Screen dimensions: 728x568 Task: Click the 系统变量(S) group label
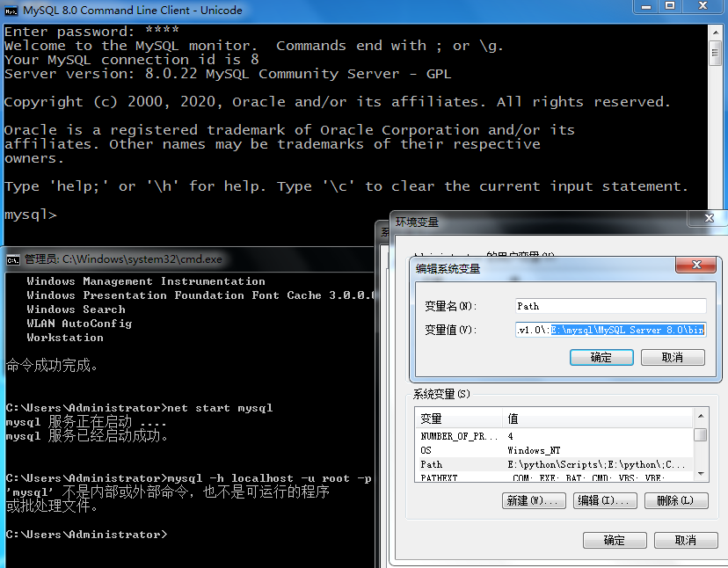441,394
